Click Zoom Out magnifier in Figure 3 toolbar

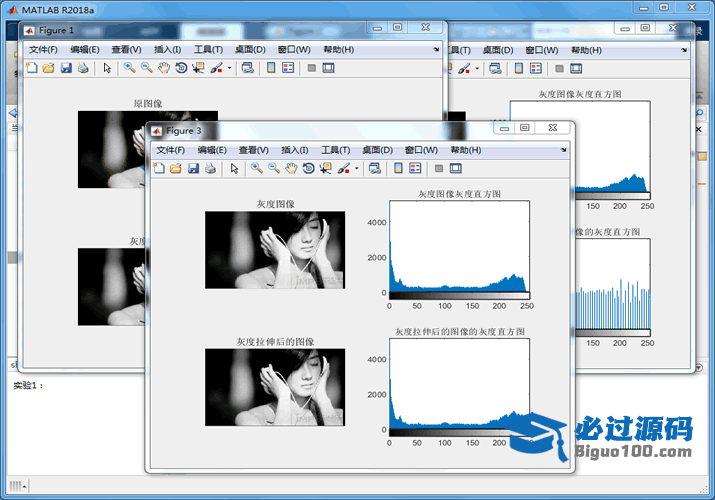[273, 169]
